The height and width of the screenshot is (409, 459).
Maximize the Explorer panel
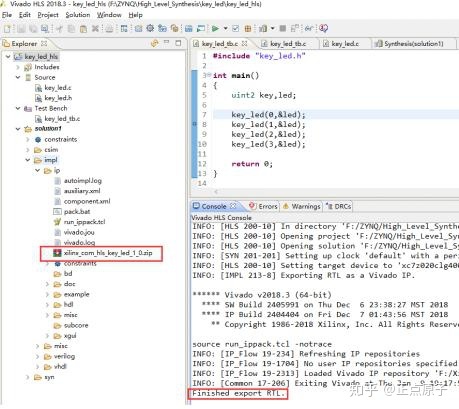pyautogui.click(x=178, y=43)
